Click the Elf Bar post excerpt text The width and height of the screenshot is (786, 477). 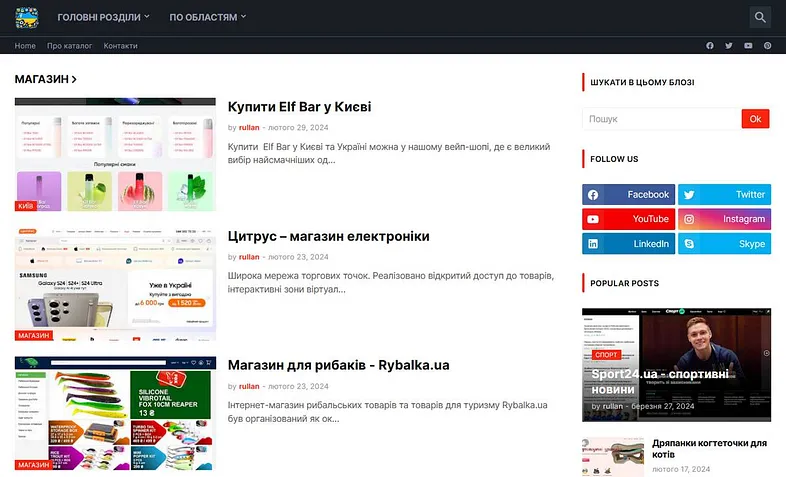pyautogui.click(x=389, y=153)
